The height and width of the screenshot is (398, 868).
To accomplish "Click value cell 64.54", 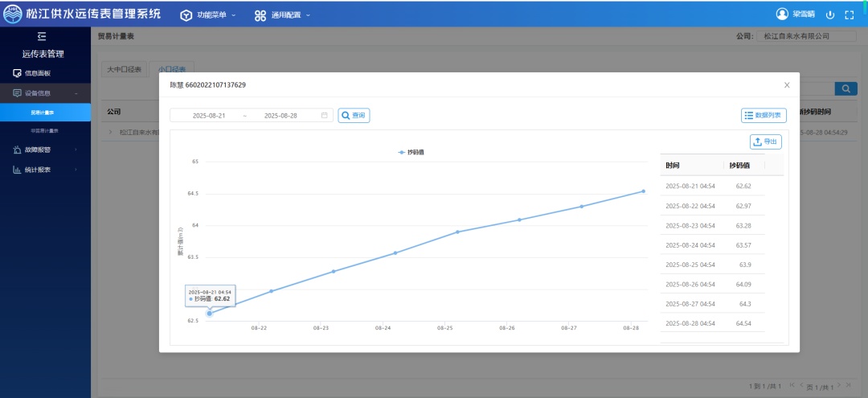I will 743,323.
